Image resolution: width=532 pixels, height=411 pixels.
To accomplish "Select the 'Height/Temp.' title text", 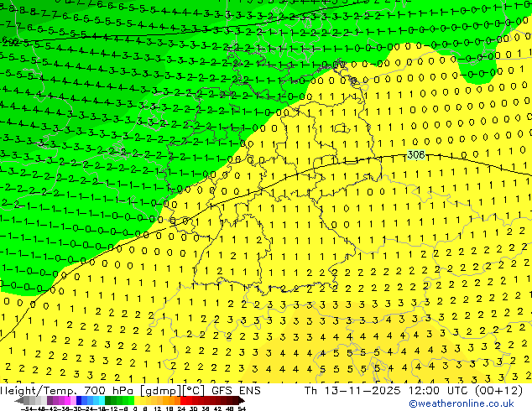I will 38,391.
